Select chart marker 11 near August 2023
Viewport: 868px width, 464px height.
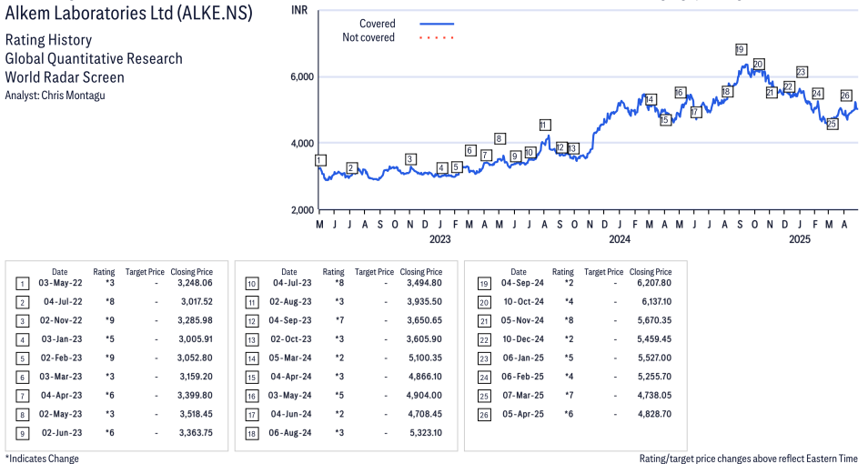tap(545, 126)
